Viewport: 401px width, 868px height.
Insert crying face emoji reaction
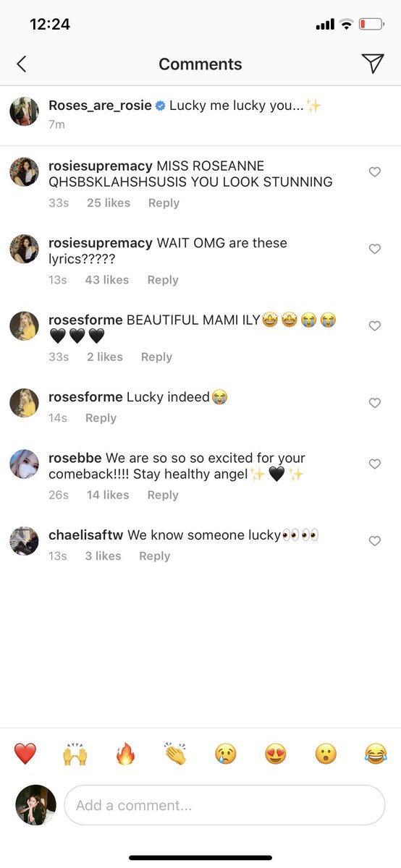(225, 754)
